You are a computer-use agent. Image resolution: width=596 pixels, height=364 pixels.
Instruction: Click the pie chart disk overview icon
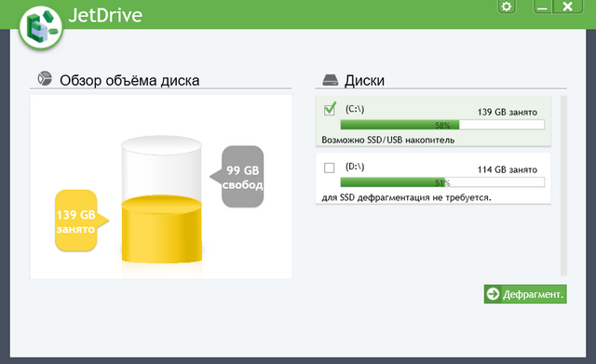pyautogui.click(x=45, y=78)
